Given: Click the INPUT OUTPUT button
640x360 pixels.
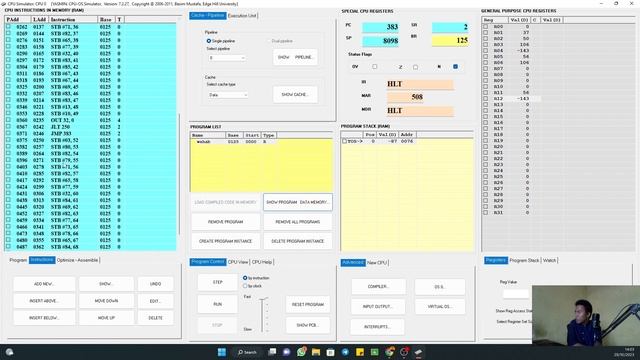Looking at the screenshot, I should click(x=378, y=306).
